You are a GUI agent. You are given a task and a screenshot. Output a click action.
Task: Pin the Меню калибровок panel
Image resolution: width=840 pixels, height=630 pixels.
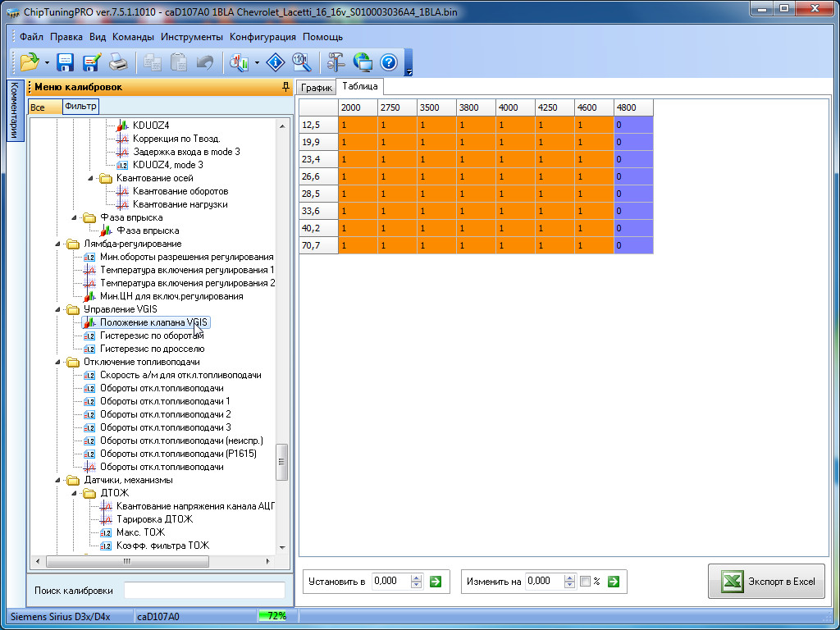[285, 87]
